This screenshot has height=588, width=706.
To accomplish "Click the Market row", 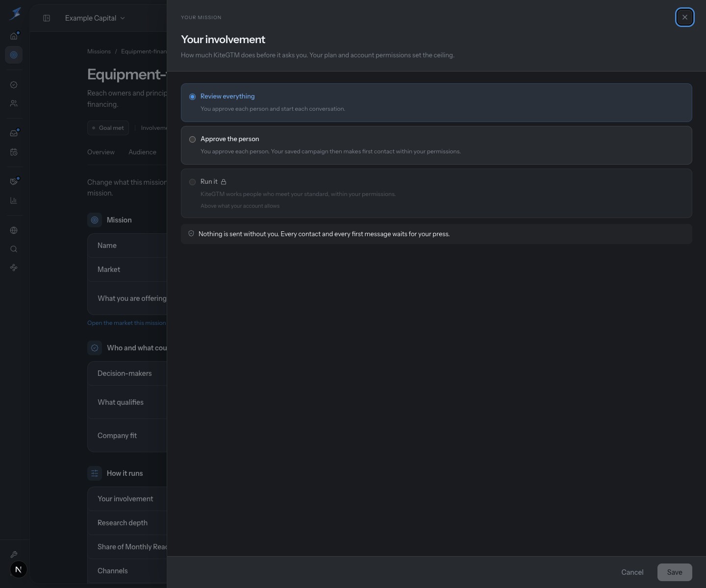I will [127, 269].
